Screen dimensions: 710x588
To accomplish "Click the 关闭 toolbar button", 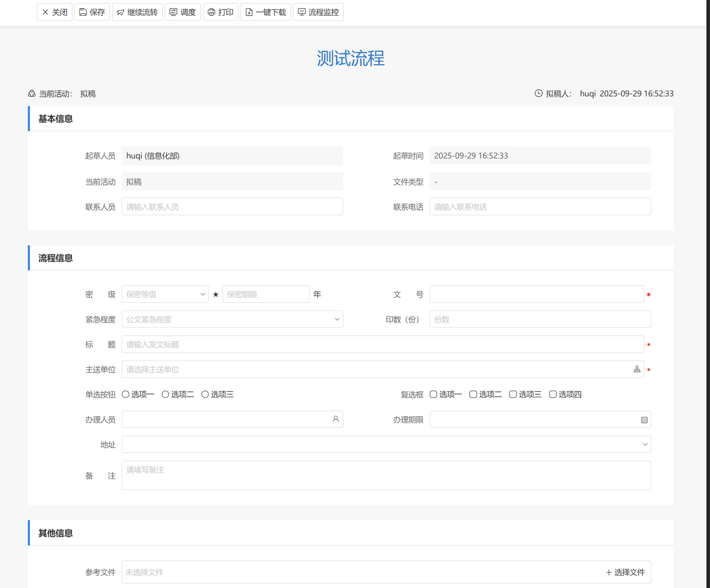I will click(55, 12).
